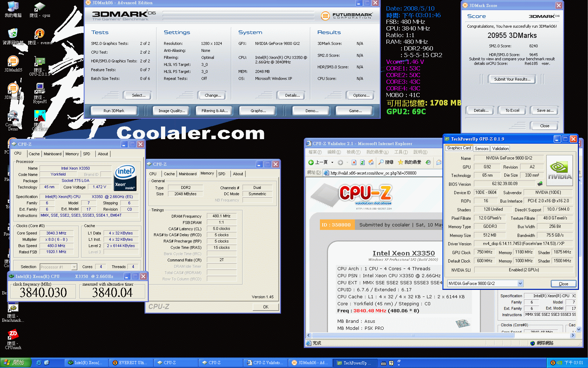Image resolution: width=588 pixels, height=368 pixels.
Task: Click the Back arrow in Internet Explorer
Action: pyautogui.click(x=311, y=162)
